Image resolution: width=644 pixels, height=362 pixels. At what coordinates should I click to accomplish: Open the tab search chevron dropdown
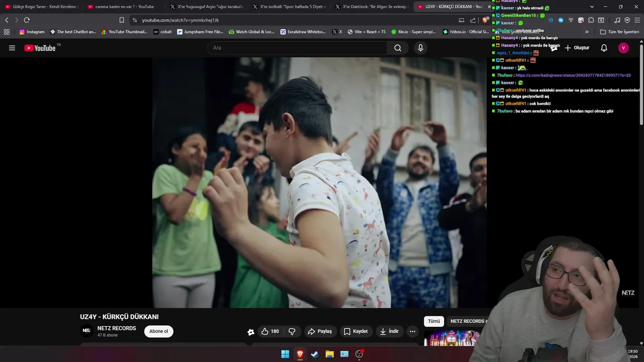point(592,7)
